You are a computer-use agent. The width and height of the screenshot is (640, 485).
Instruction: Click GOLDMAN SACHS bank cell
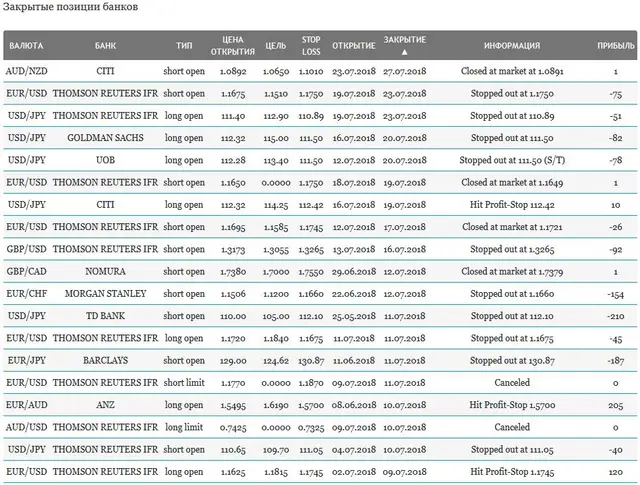click(x=105, y=138)
